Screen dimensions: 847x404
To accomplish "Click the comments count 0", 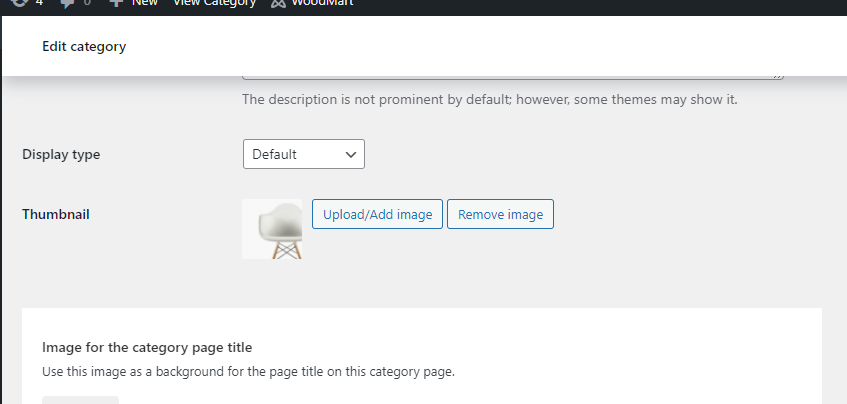I will point(87,3).
